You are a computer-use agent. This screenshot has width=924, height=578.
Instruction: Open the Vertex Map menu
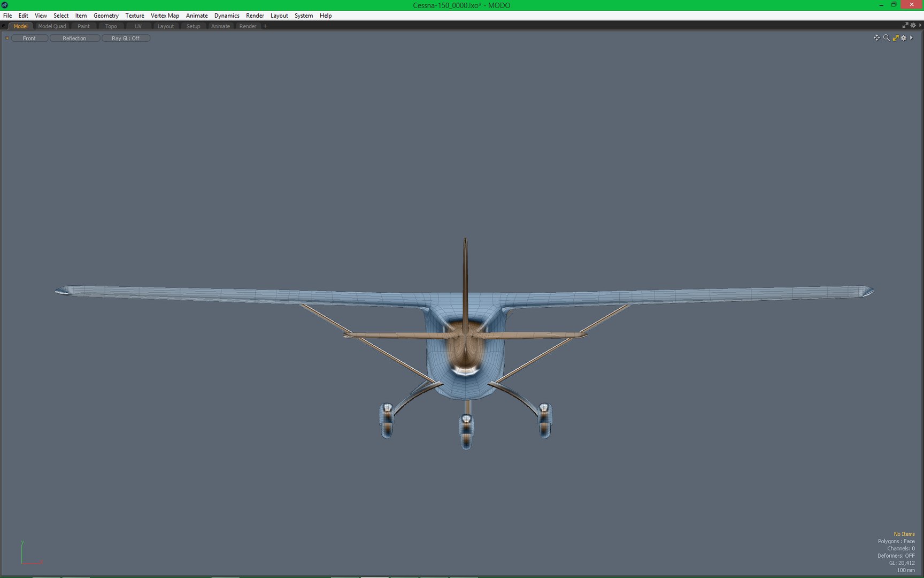tap(165, 16)
